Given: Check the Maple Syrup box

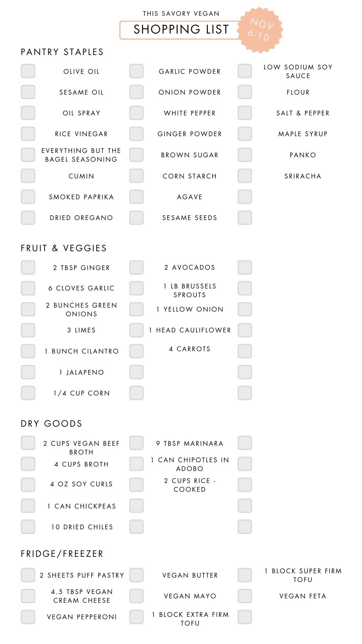Looking at the screenshot, I should [245, 134].
